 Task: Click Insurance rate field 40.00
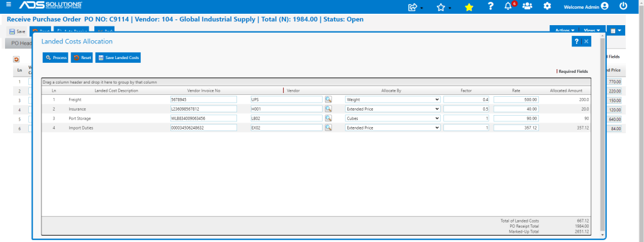(x=516, y=109)
